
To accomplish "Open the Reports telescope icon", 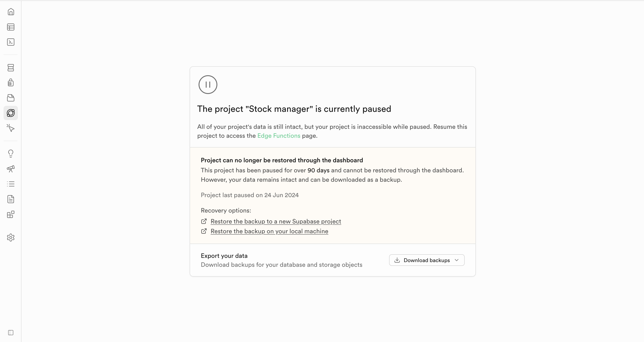I will tap(11, 169).
